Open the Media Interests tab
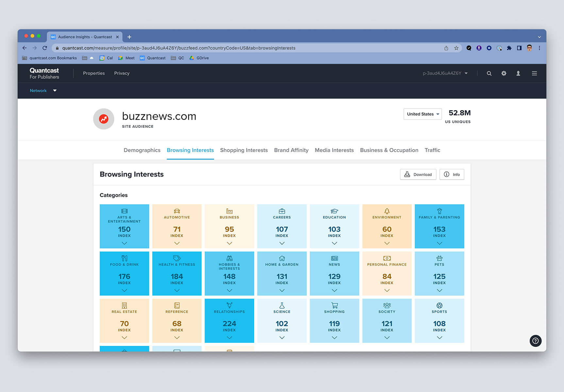The height and width of the screenshot is (392, 564). coord(334,150)
